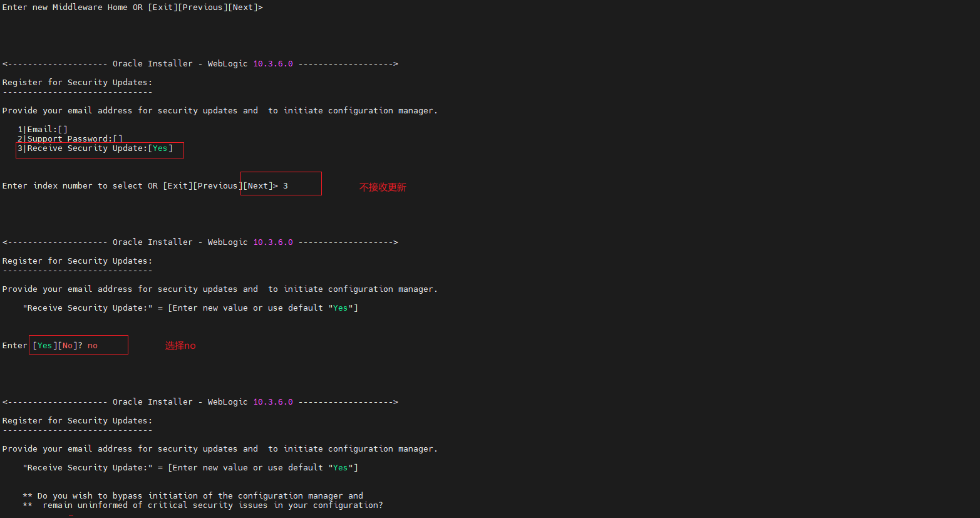Click "Register for Security Updates:" heading above the Email option

78,83
